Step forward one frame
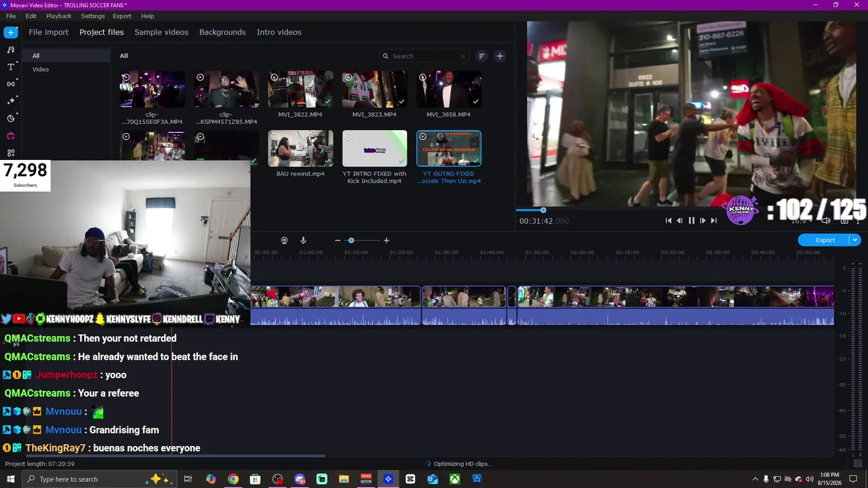Screen dimensions: 868x488 click(703, 221)
